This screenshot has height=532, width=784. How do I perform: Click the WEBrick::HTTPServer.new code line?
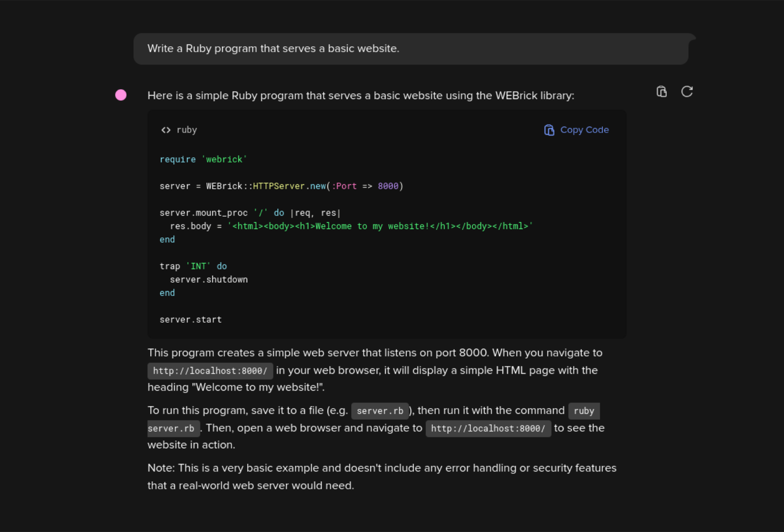[x=281, y=186]
